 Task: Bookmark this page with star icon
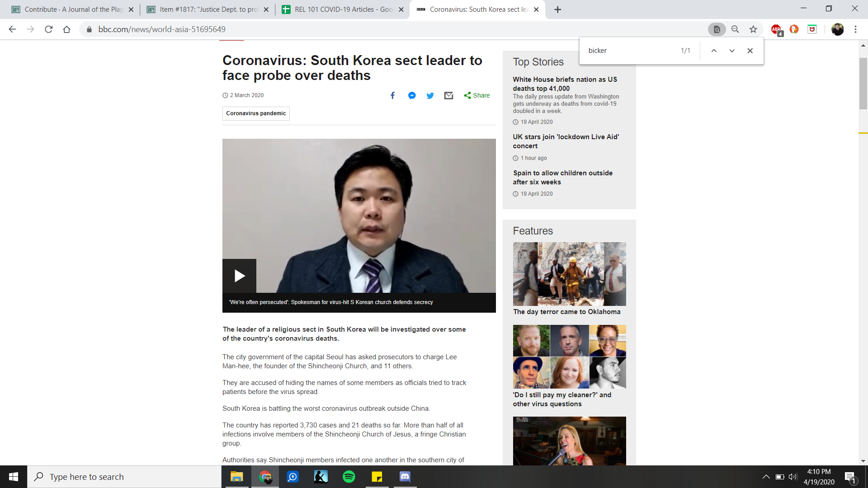click(753, 29)
